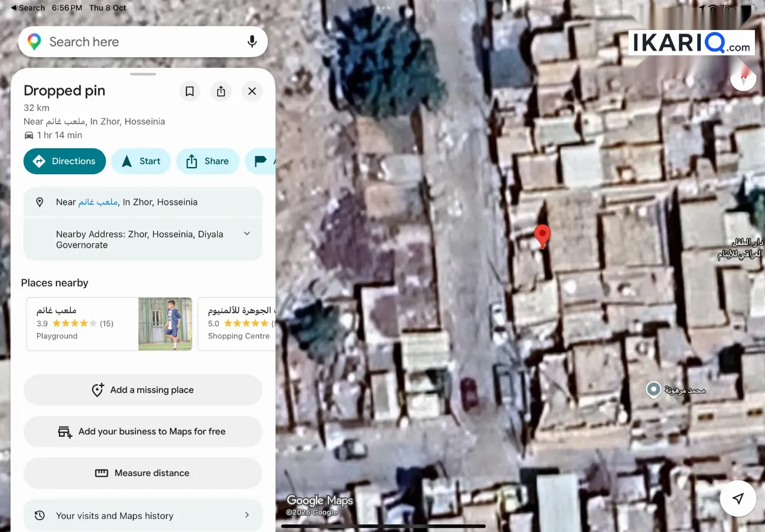
Task: Tap the Share pill button
Action: point(208,161)
